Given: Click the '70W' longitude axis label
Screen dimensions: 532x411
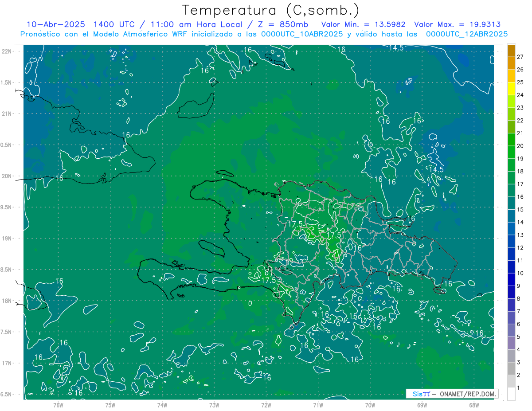Looking at the screenshot, I should (x=370, y=405).
